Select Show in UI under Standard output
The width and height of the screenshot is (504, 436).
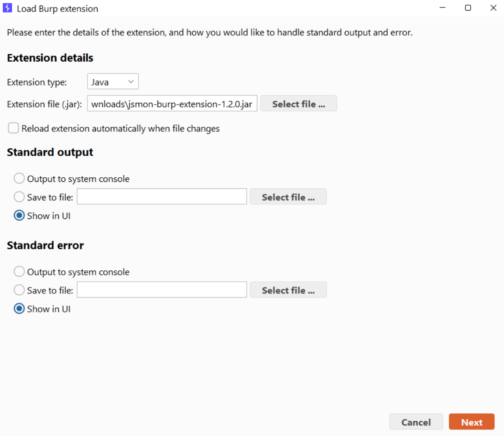pos(19,216)
